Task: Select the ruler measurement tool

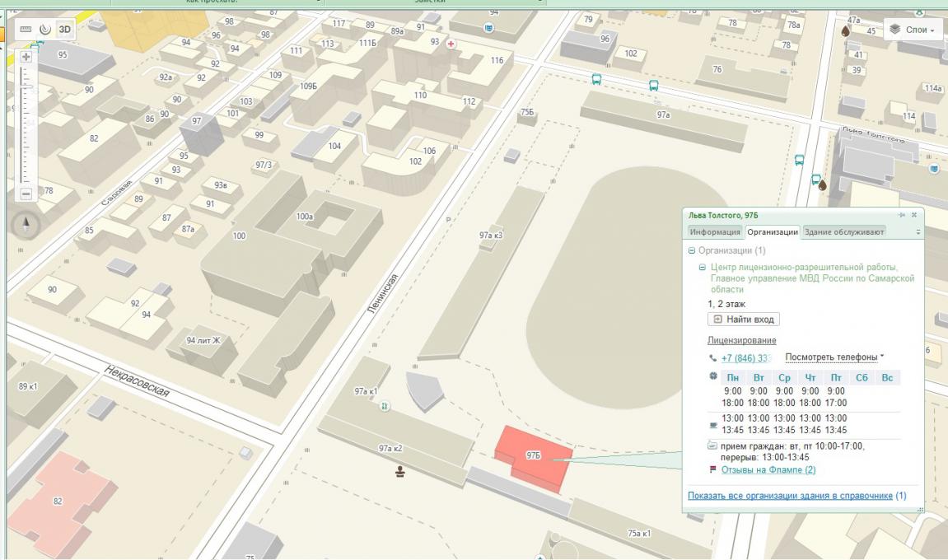Action: tap(26, 29)
